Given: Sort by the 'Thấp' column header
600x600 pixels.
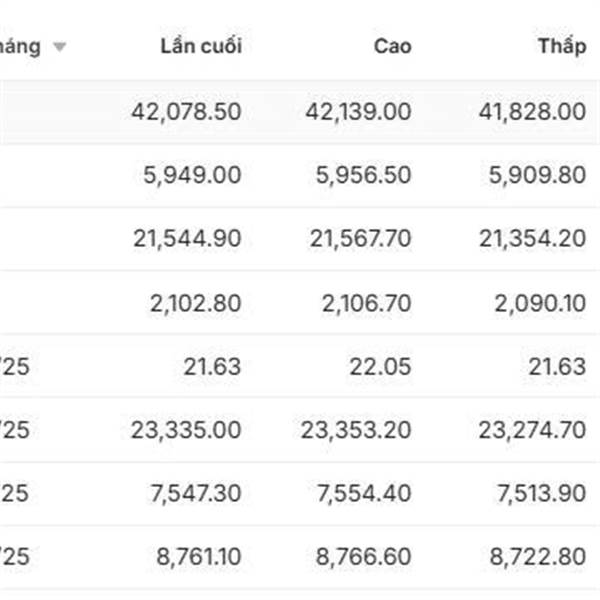Looking at the screenshot, I should click(562, 47).
